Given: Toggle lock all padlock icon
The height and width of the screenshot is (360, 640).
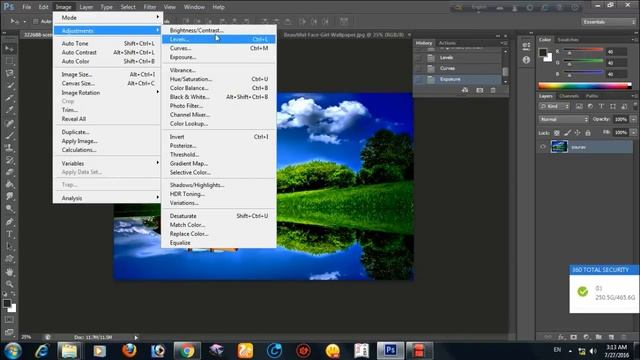Looking at the screenshot, I should [588, 133].
